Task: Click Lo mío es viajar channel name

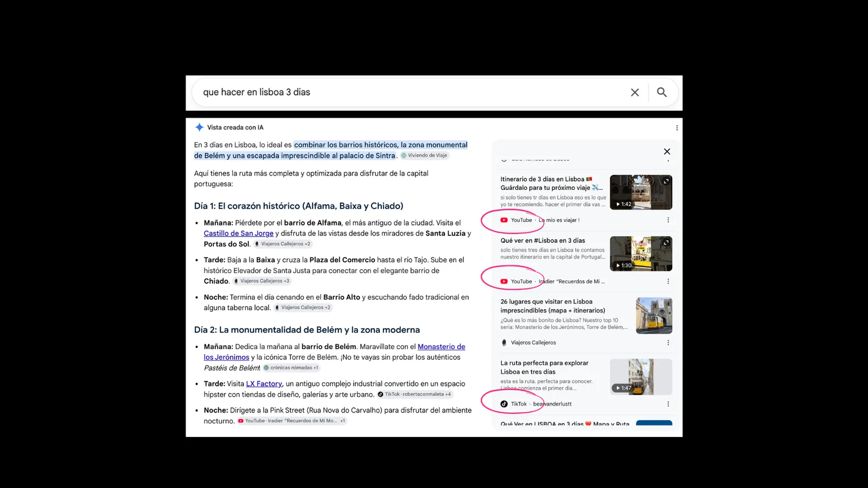Action: 559,220
